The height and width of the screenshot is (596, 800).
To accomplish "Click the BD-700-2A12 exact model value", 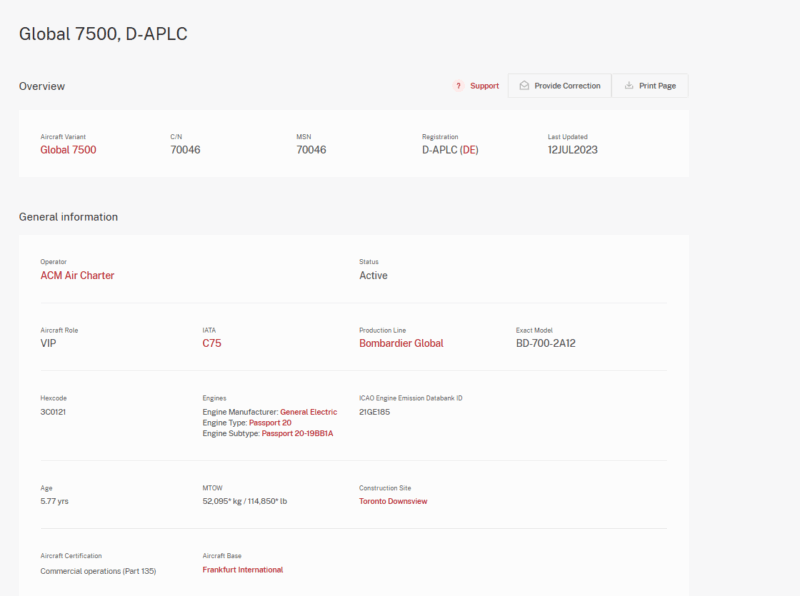I will [548, 343].
